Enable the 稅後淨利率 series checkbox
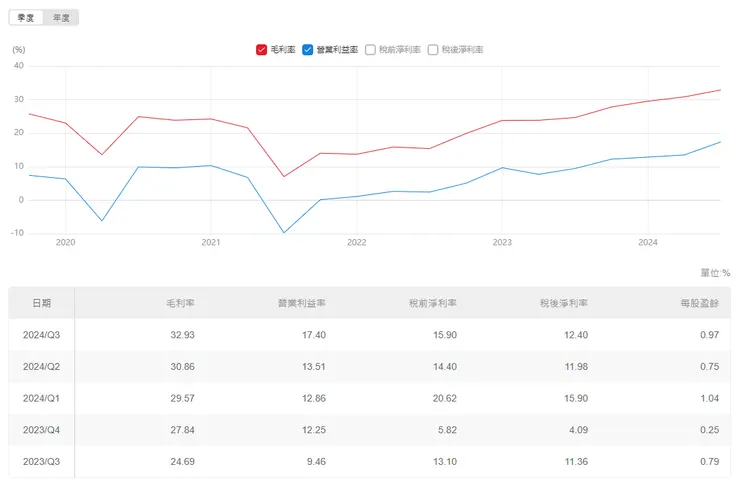Image resolution: width=740 pixels, height=483 pixels. click(x=433, y=49)
